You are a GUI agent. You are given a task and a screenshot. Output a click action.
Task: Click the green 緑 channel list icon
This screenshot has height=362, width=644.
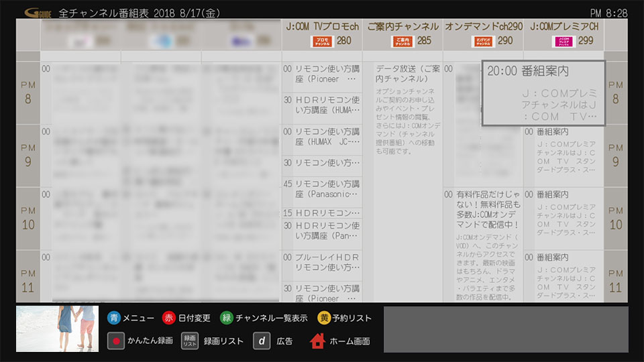point(226,318)
